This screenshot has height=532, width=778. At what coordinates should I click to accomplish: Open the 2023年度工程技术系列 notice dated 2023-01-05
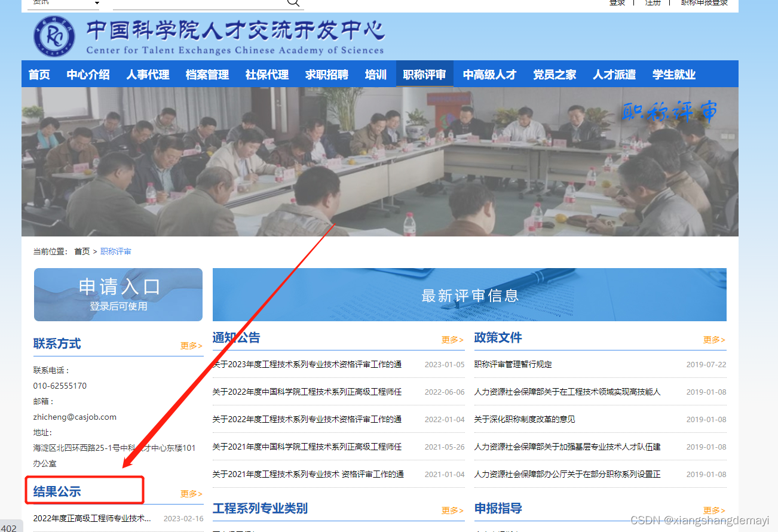pyautogui.click(x=307, y=364)
